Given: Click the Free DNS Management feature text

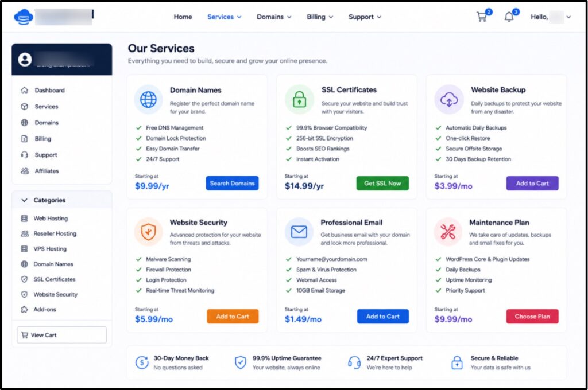Looking at the screenshot, I should pos(175,128).
